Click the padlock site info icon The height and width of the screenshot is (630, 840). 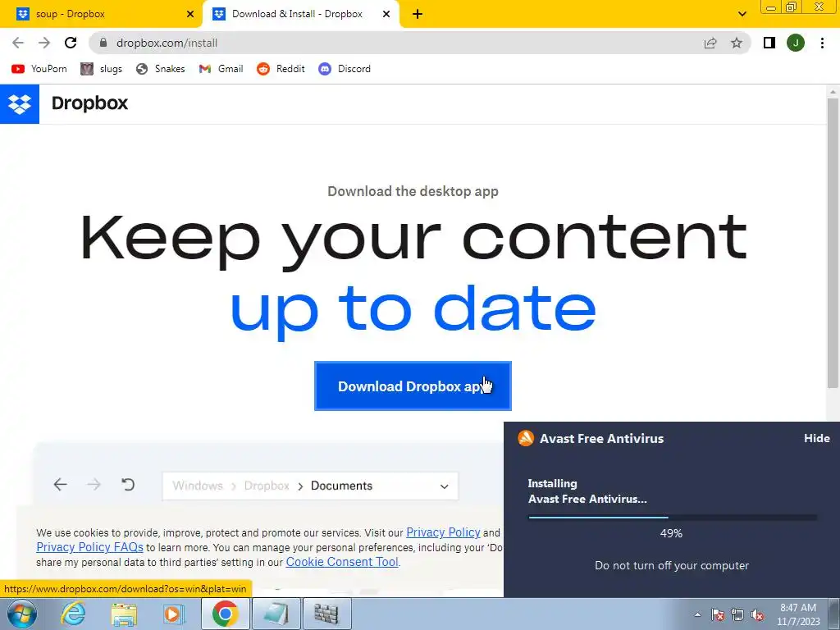click(x=103, y=43)
